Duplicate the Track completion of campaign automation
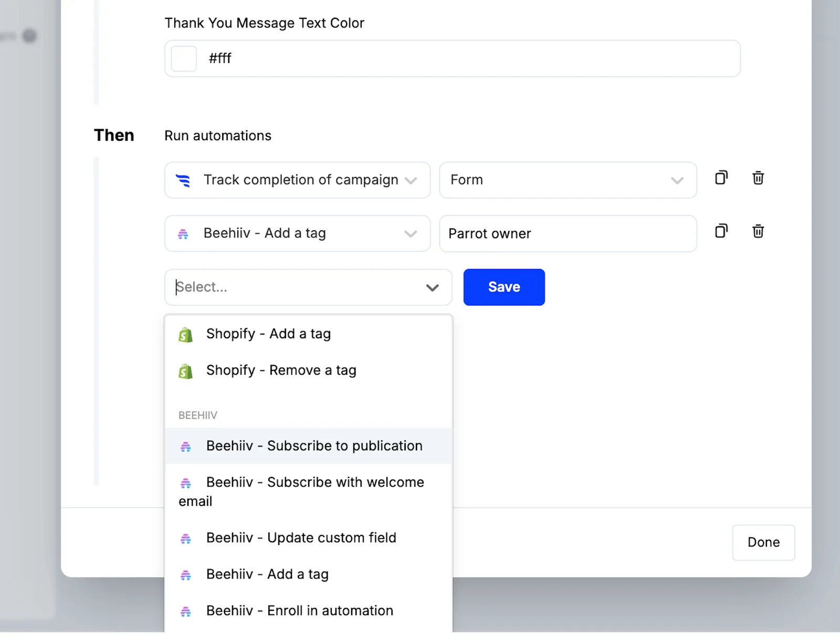 pyautogui.click(x=721, y=178)
